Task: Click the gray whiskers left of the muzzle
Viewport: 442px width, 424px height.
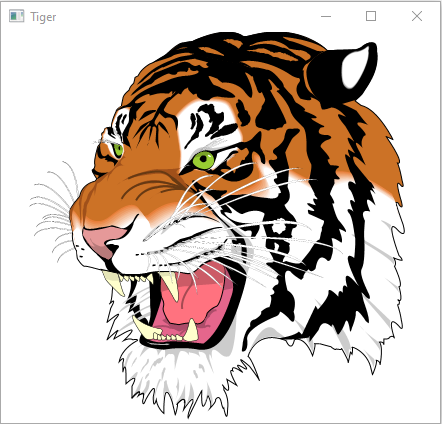Action: coord(53,210)
